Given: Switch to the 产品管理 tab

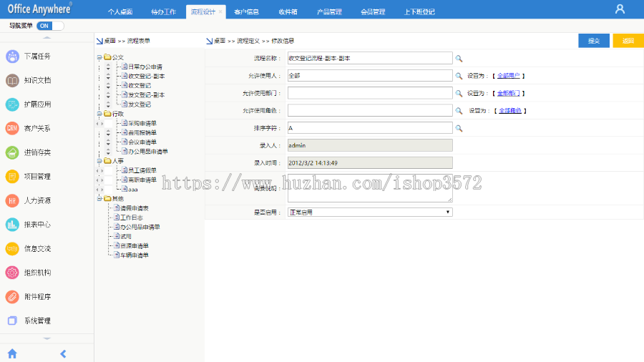Looking at the screenshot, I should [329, 12].
